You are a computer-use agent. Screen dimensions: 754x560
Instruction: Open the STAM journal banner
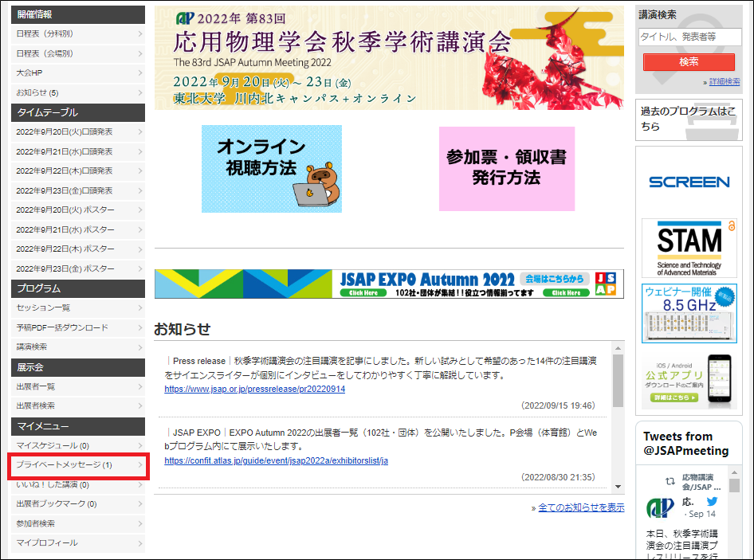coord(689,248)
